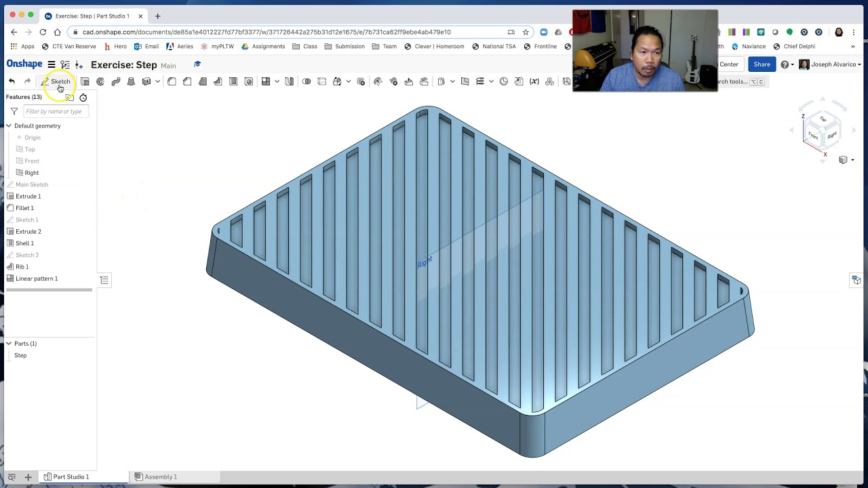Image resolution: width=868 pixels, height=488 pixels.
Task: Open the Assignments bookmark
Action: pos(263,47)
